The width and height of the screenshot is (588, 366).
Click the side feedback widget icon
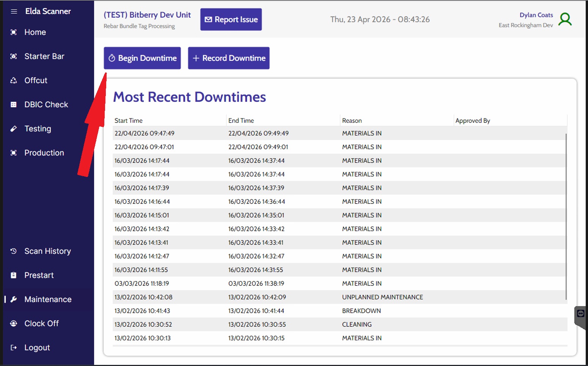coord(580,314)
